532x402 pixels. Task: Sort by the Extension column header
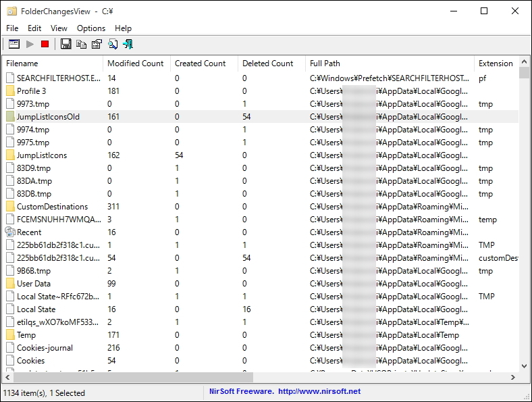tap(496, 64)
